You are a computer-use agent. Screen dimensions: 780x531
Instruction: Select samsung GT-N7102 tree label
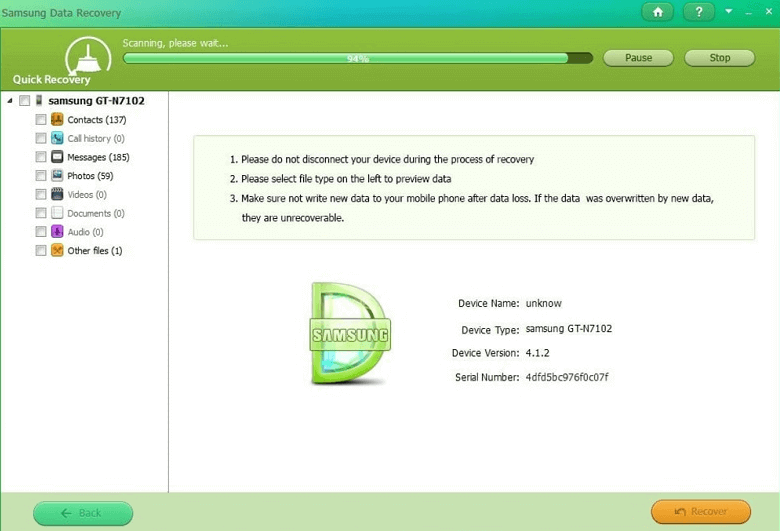(x=97, y=101)
